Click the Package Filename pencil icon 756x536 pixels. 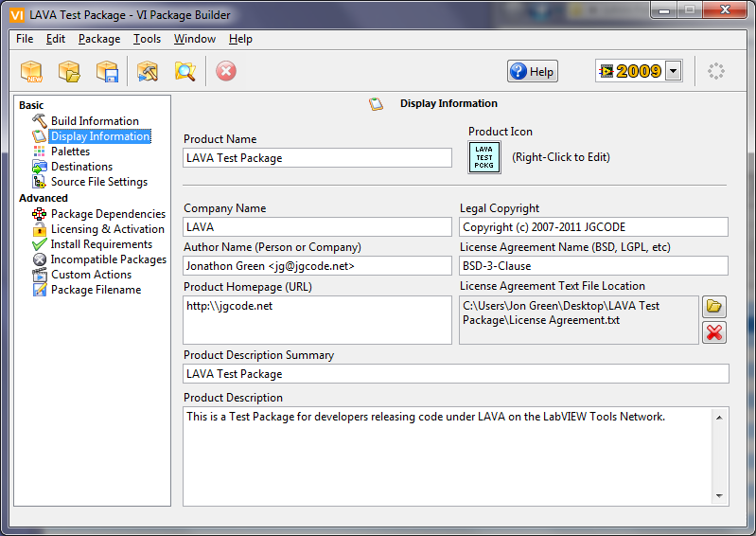pos(40,290)
